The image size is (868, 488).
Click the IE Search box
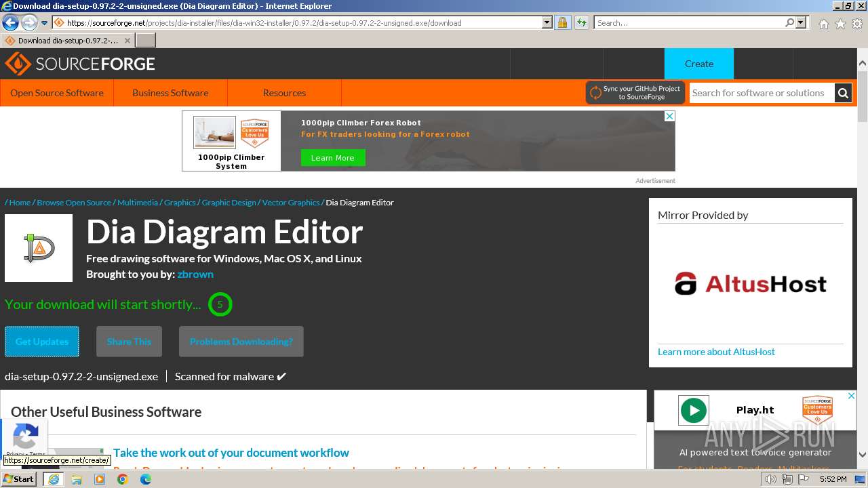click(x=688, y=23)
